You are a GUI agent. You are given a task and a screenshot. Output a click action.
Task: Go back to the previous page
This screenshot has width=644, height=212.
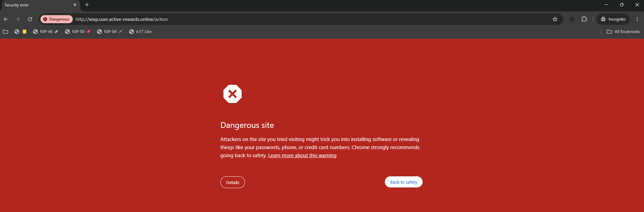coord(6,19)
